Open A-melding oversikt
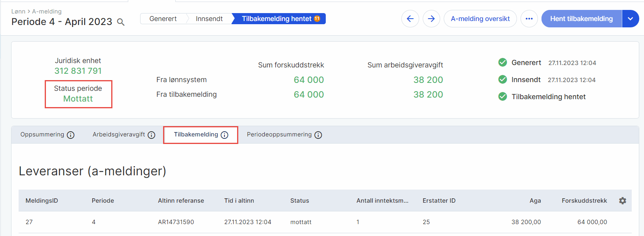This screenshot has height=236, width=644. click(x=480, y=19)
